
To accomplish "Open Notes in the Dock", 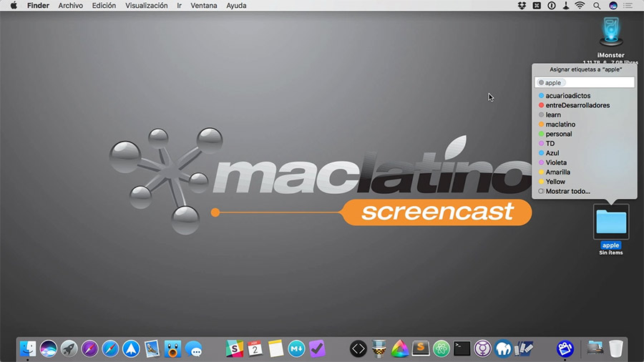I will point(275,349).
